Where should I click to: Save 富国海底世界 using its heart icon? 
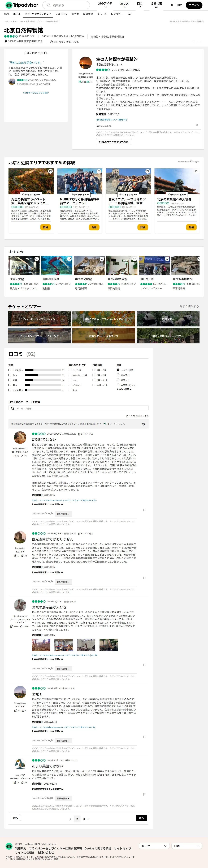(x=69, y=259)
